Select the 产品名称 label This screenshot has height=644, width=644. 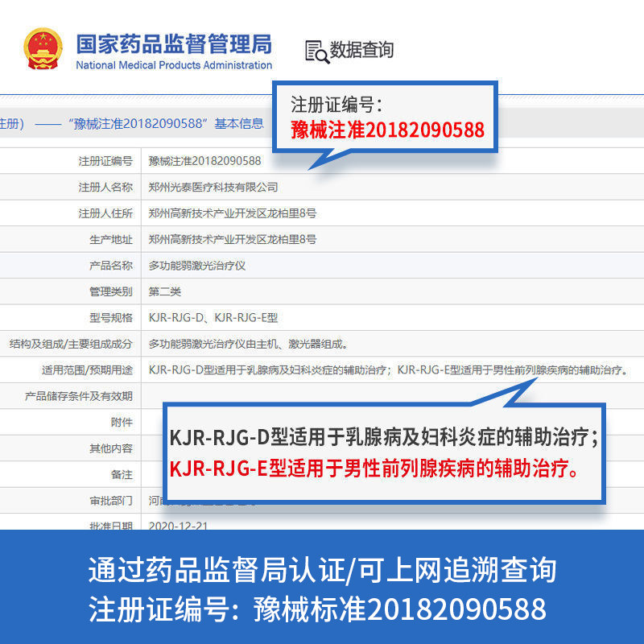click(x=111, y=266)
